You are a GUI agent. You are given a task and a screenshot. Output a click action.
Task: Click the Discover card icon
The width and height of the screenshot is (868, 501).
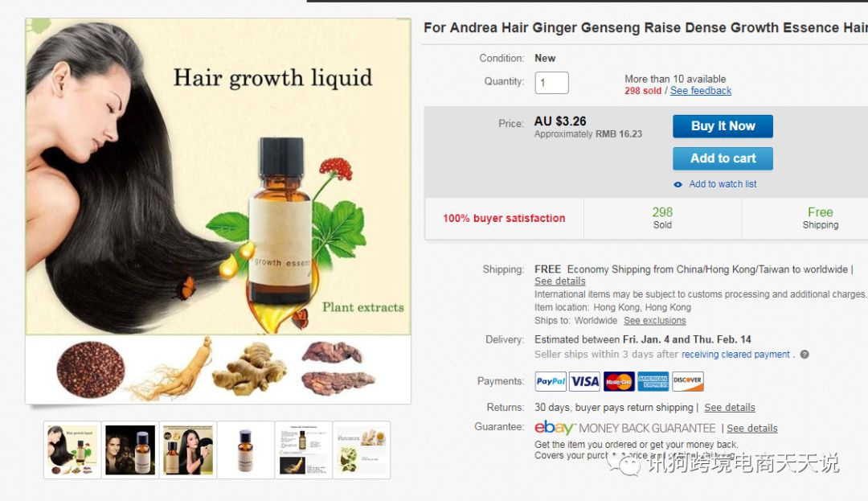click(687, 381)
